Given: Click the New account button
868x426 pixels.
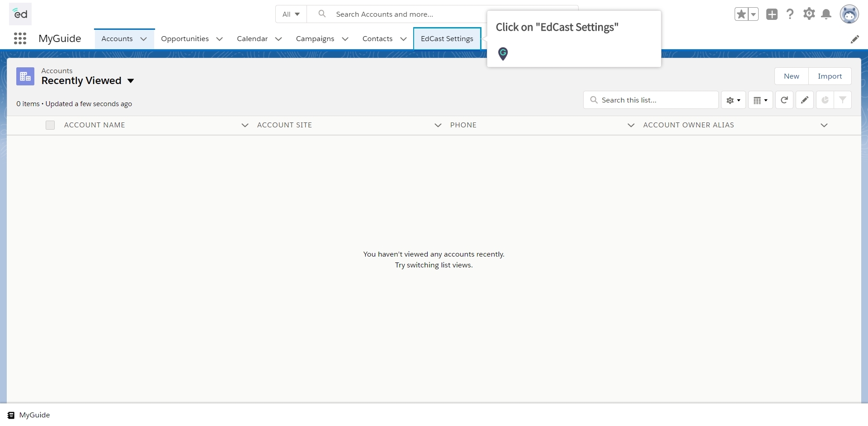Looking at the screenshot, I should coord(792,76).
